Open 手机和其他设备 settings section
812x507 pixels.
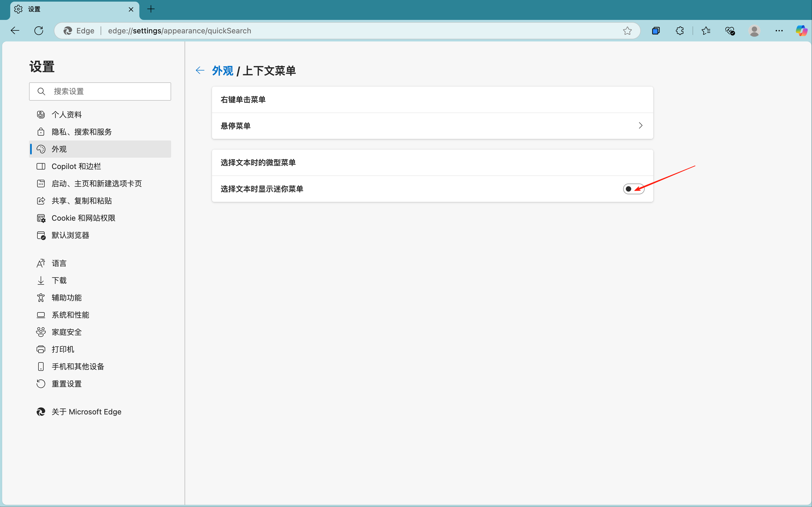pyautogui.click(x=100, y=367)
